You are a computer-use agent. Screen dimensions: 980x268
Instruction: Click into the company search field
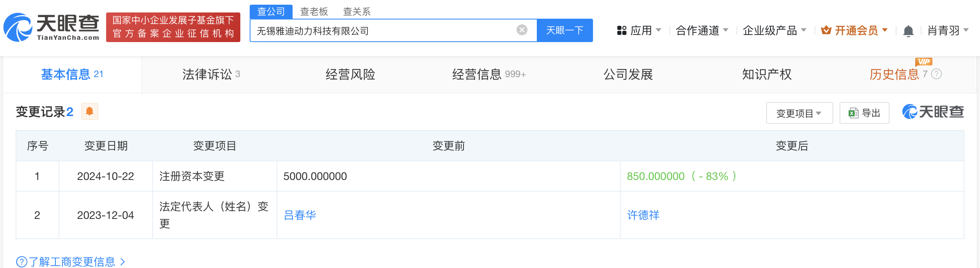click(x=382, y=31)
